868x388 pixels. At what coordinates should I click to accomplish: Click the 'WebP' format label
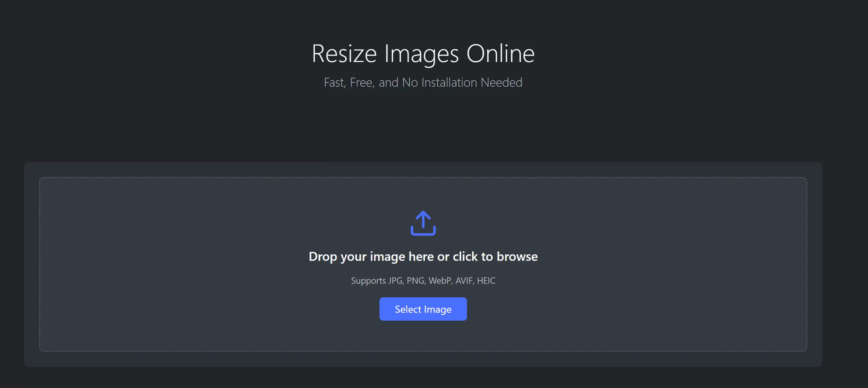(x=440, y=281)
